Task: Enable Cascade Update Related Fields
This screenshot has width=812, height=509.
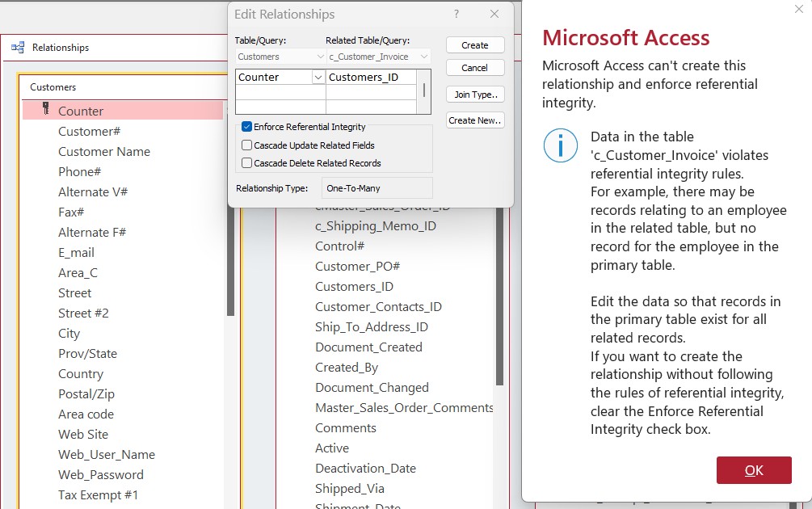Action: (247, 145)
